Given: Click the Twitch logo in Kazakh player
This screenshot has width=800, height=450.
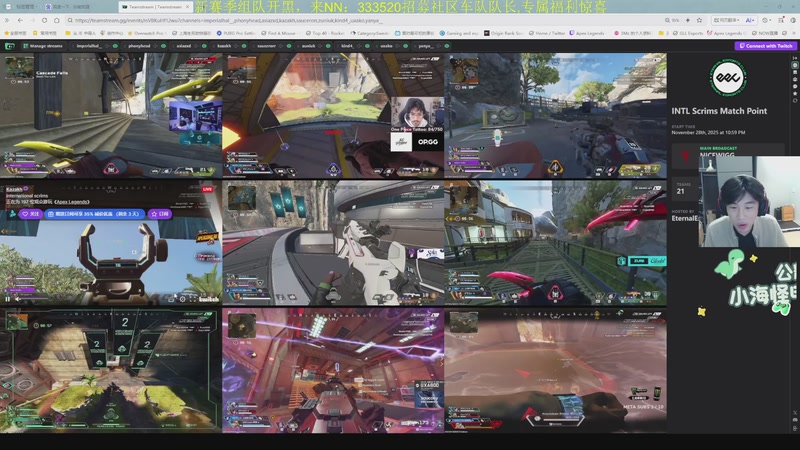Looking at the screenshot, I should click(209, 299).
